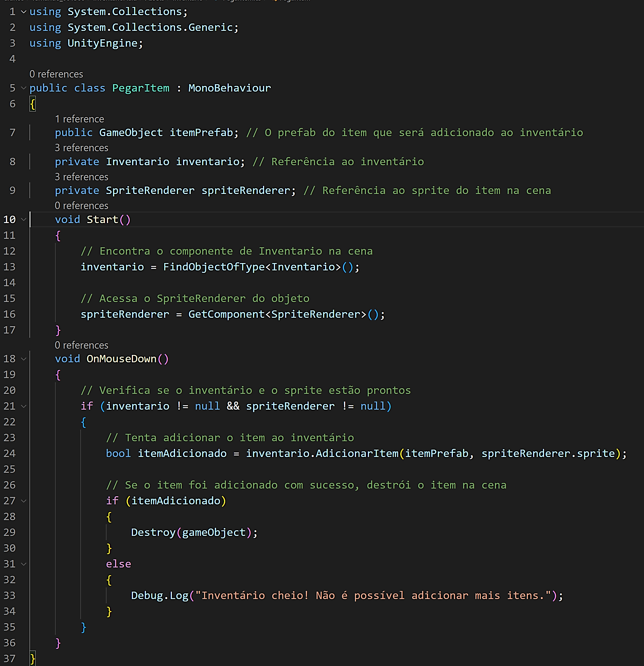Viewport: 644px width, 666px height.
Task: Click the Destroy(gameObject) call
Action: pos(153,532)
